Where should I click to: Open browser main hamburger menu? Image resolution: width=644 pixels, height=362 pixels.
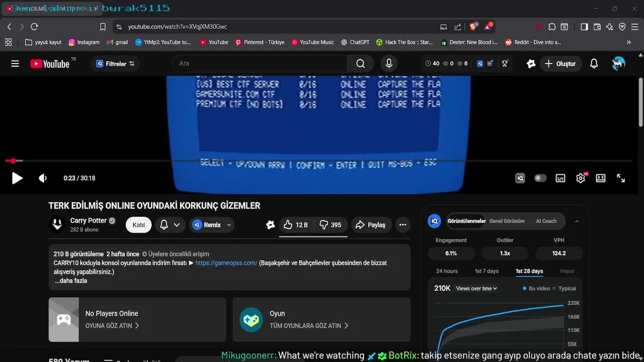pos(635,27)
